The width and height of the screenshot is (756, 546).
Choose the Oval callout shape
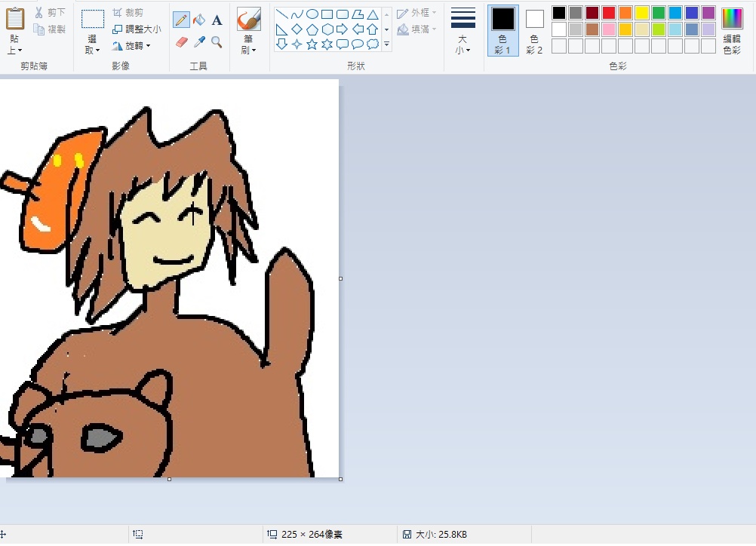(358, 44)
